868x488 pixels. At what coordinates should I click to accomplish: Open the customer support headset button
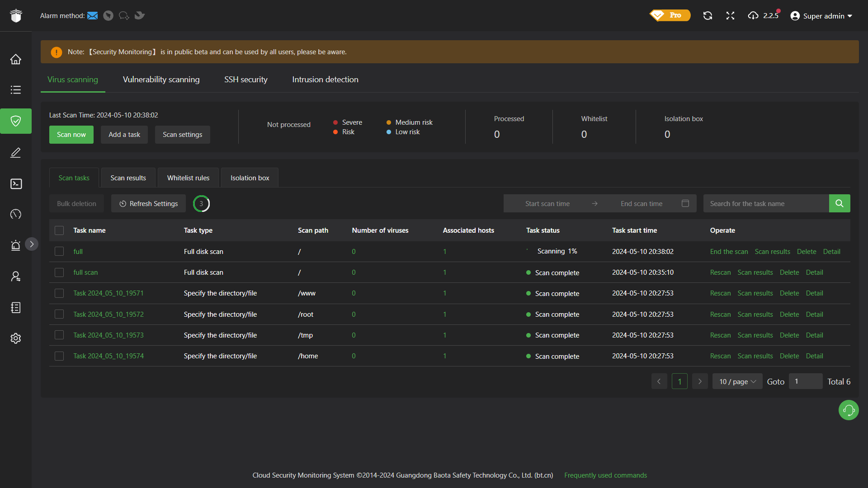849,410
